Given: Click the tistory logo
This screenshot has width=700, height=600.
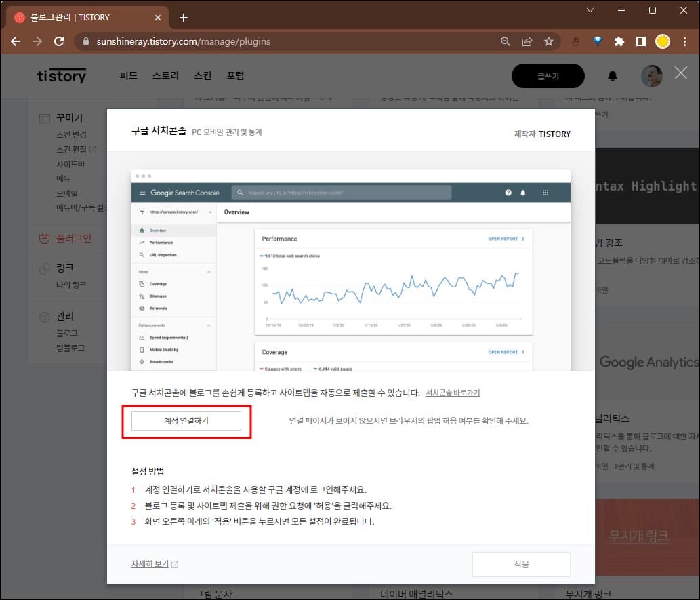Looking at the screenshot, I should [62, 76].
